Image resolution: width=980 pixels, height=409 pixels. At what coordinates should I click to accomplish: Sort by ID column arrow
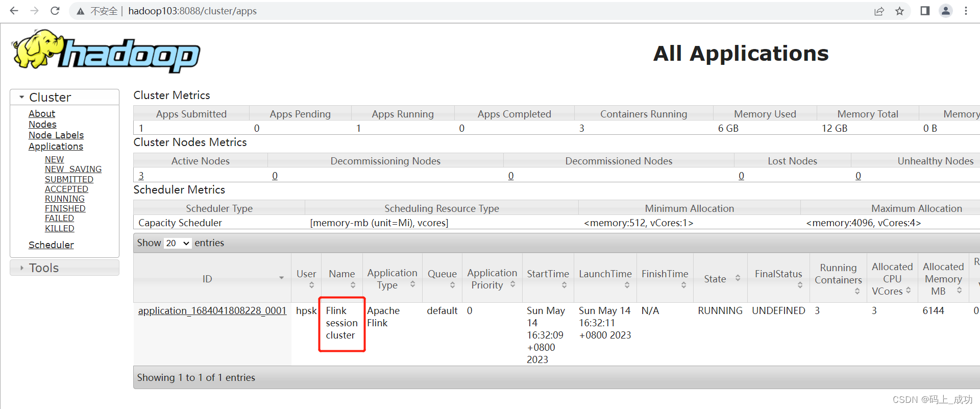[281, 278]
